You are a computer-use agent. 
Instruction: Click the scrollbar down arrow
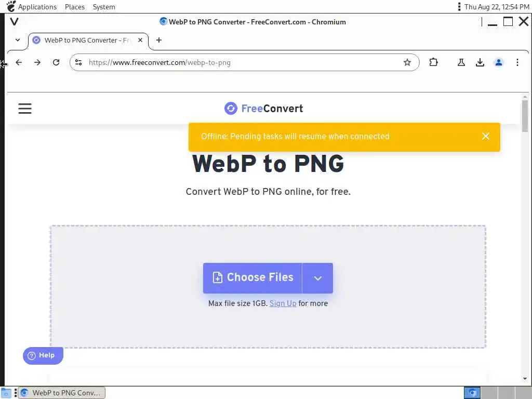(525, 379)
